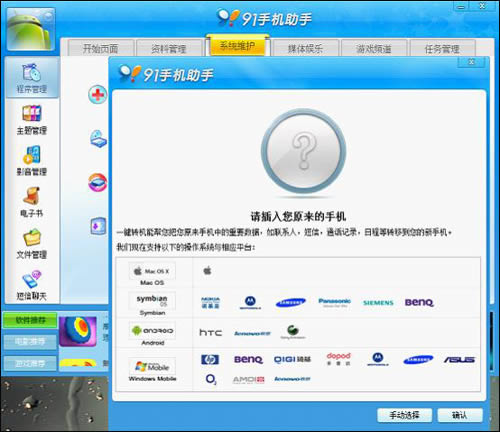
Task: Click the 确认 button
Action: pos(460,415)
